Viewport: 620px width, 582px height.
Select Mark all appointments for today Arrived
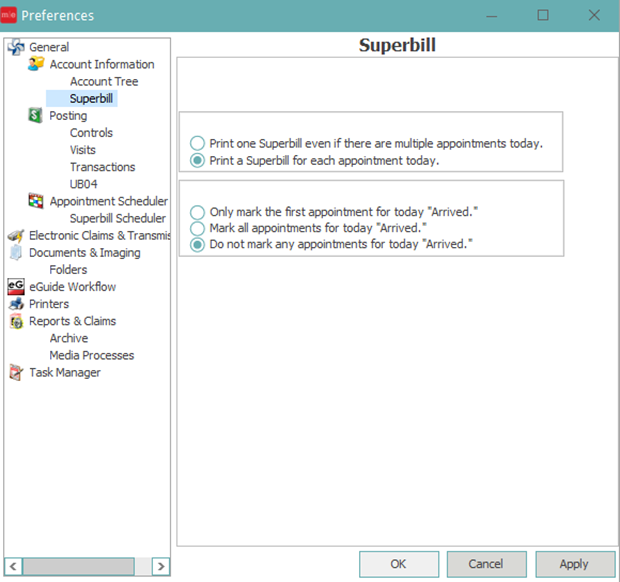click(198, 228)
